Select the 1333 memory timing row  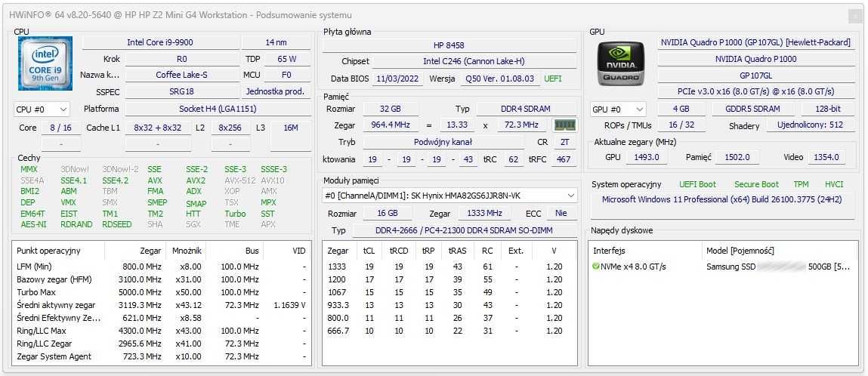coord(449,267)
